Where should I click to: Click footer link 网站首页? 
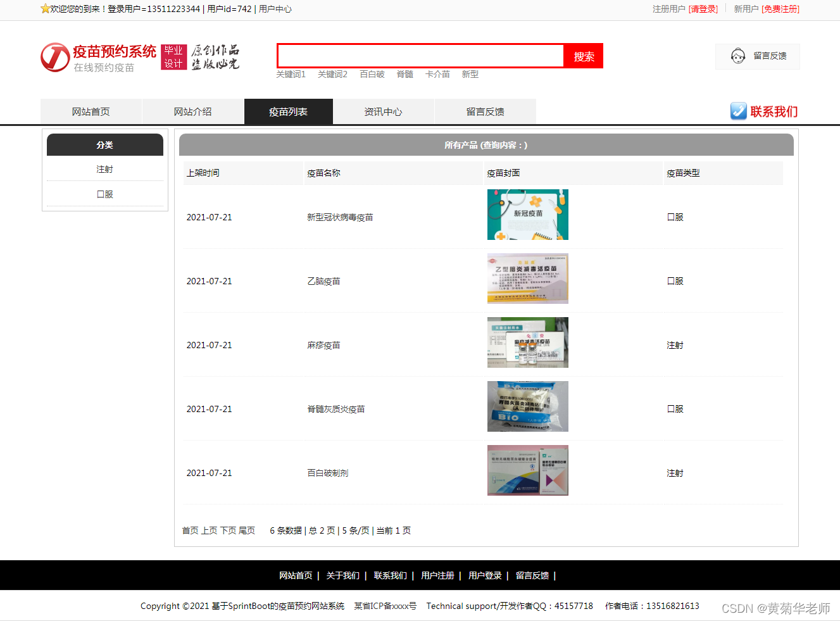coord(296,575)
